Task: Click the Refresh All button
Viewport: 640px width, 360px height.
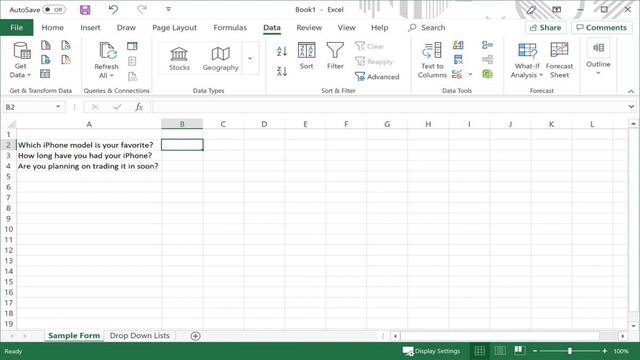Action: [x=107, y=60]
